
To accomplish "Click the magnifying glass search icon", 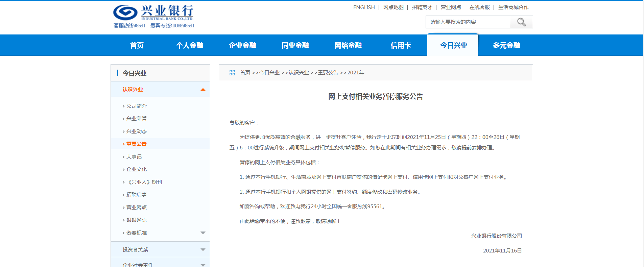I will pyautogui.click(x=521, y=22).
